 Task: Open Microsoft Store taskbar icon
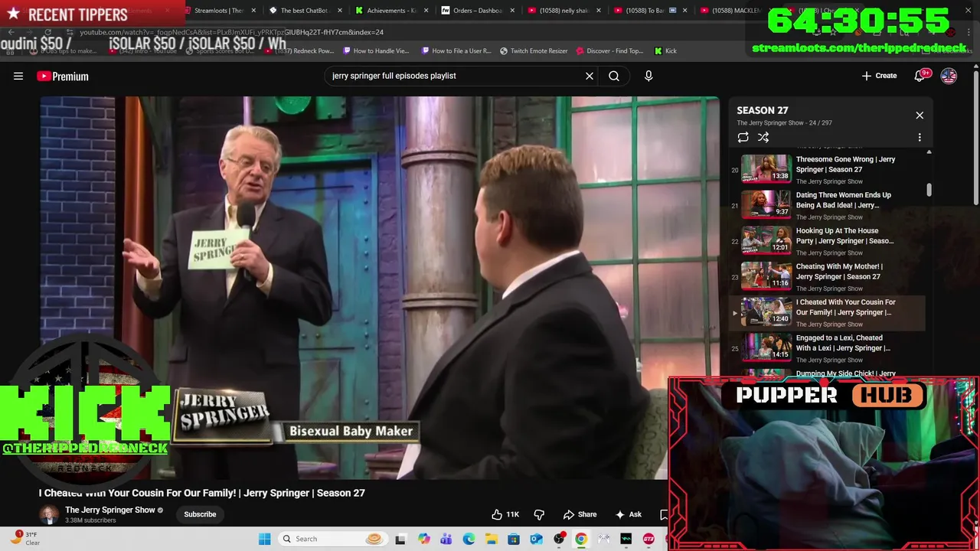(x=514, y=539)
